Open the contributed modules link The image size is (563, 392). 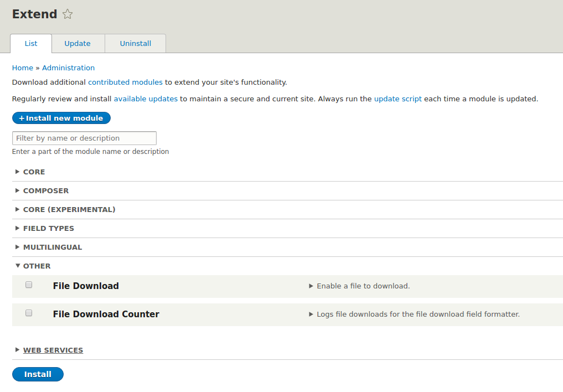[x=125, y=81]
